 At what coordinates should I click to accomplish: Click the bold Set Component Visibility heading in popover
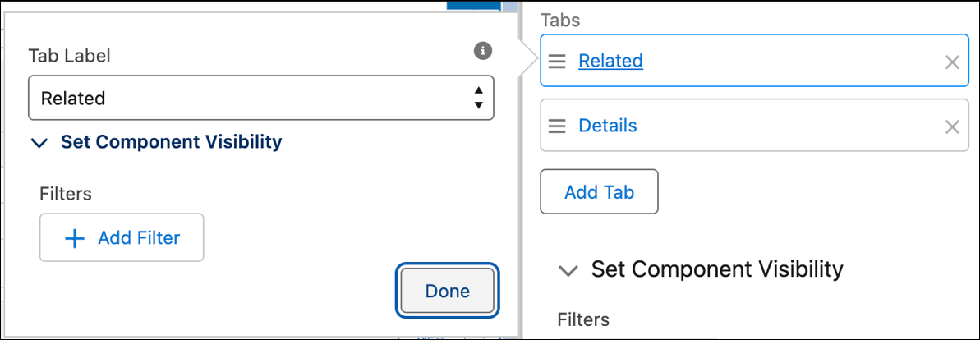[171, 142]
